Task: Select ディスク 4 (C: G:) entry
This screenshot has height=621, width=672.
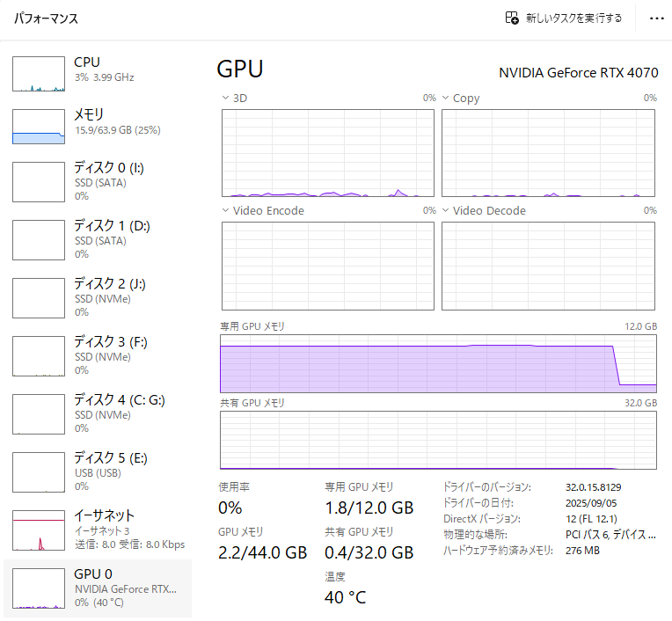Action: 97,413
